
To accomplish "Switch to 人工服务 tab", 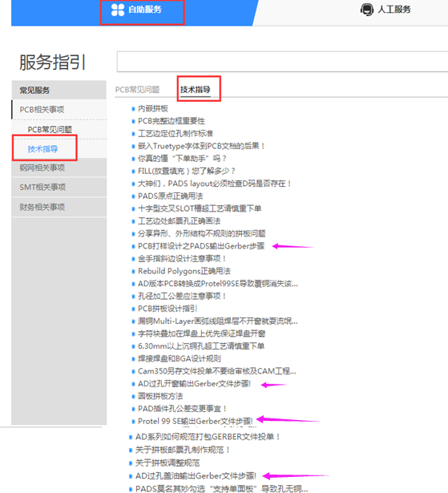I will click(x=385, y=10).
